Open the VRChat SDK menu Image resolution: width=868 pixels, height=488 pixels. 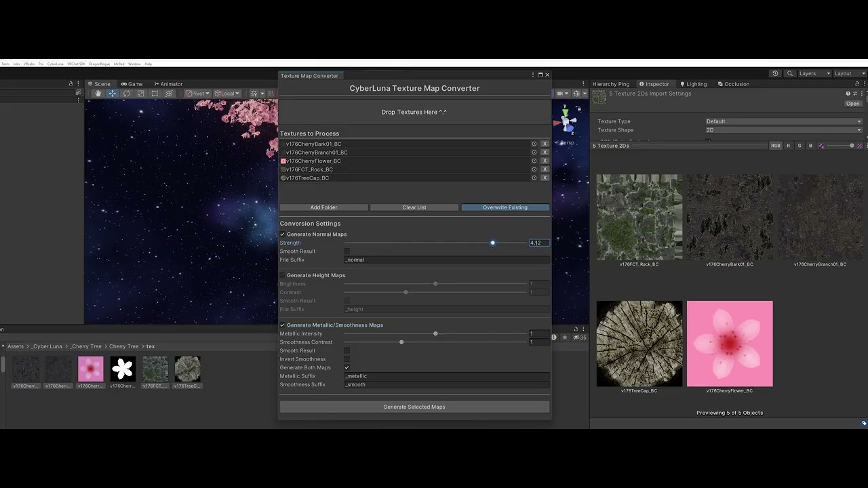76,64
